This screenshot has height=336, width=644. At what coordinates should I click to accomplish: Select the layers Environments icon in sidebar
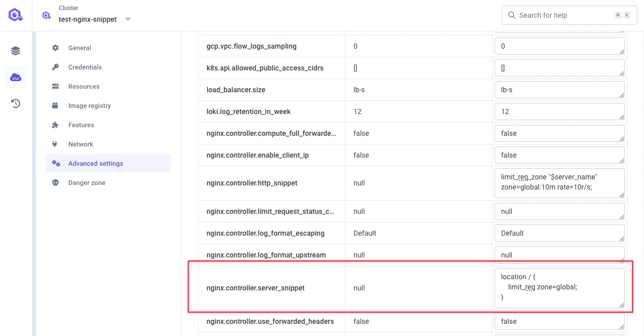(x=15, y=51)
